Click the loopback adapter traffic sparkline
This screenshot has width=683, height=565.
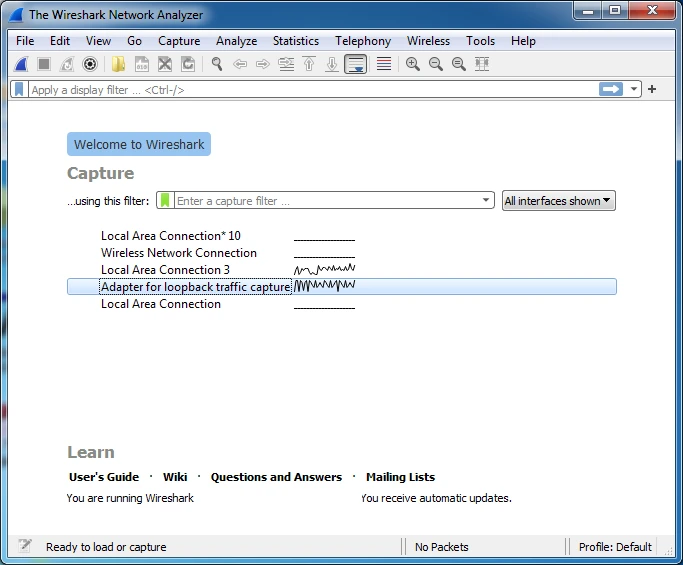325,285
